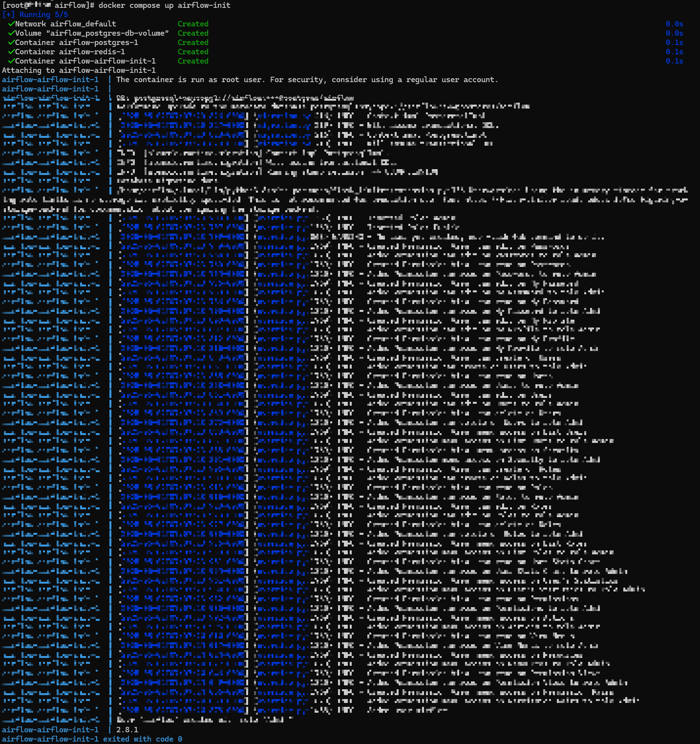Select the text "Container airflow-redis-1"

click(70, 51)
